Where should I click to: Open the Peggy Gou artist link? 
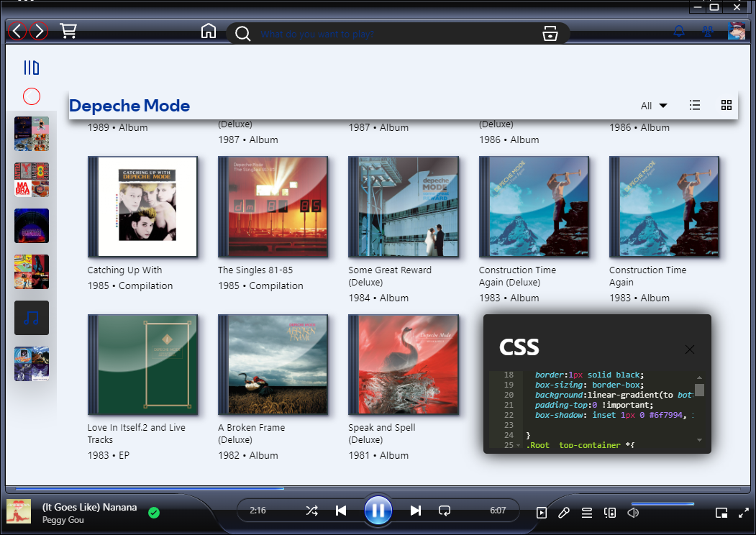[63, 519]
